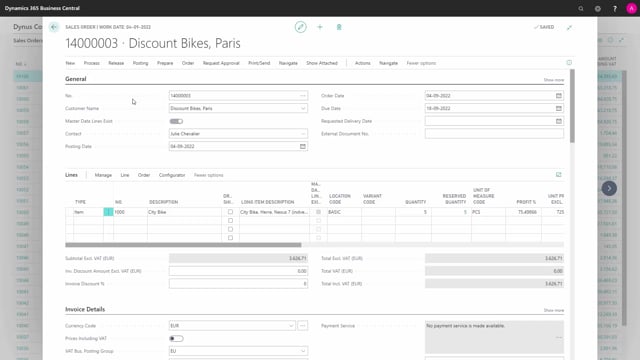Open Order Date calendar picker

pos(558,96)
